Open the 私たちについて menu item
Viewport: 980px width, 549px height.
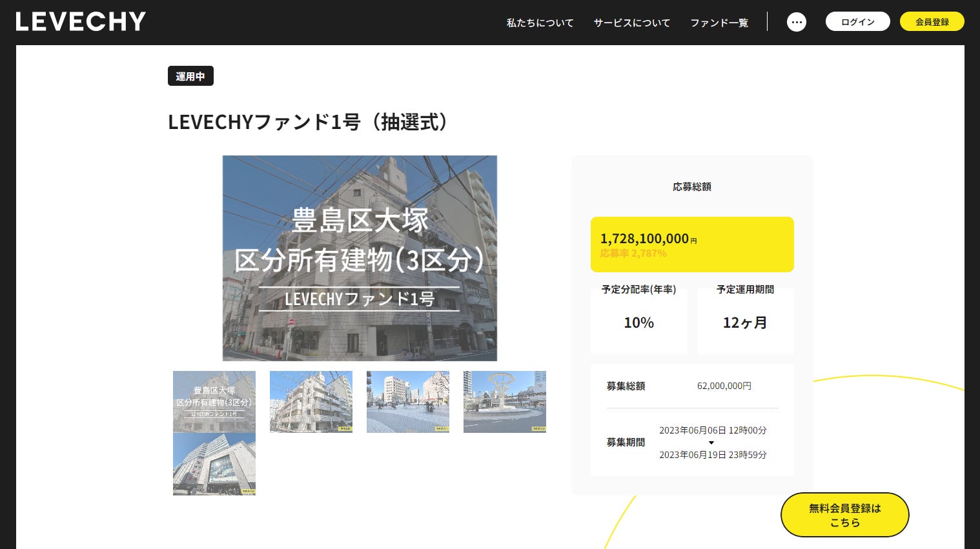pyautogui.click(x=540, y=23)
